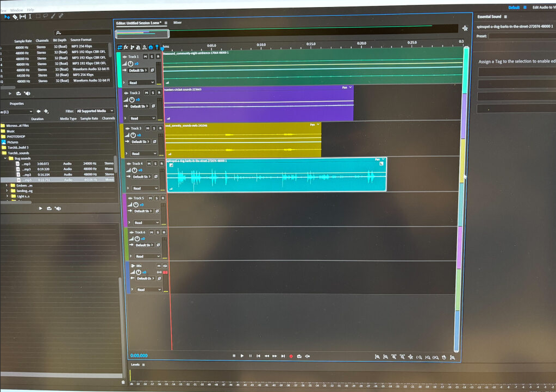Solo Track 3
This screenshot has width=556, height=392.
[154, 128]
